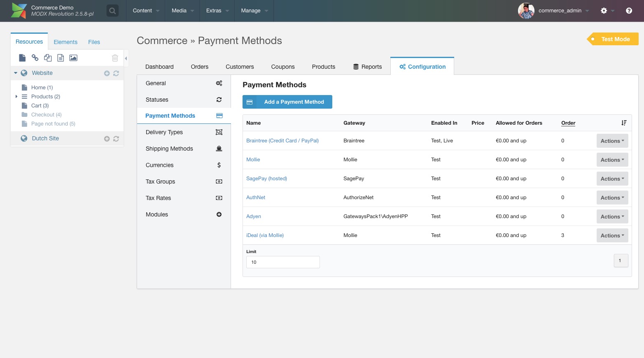Open the help question mark icon
The width and height of the screenshot is (644, 358).
click(629, 11)
